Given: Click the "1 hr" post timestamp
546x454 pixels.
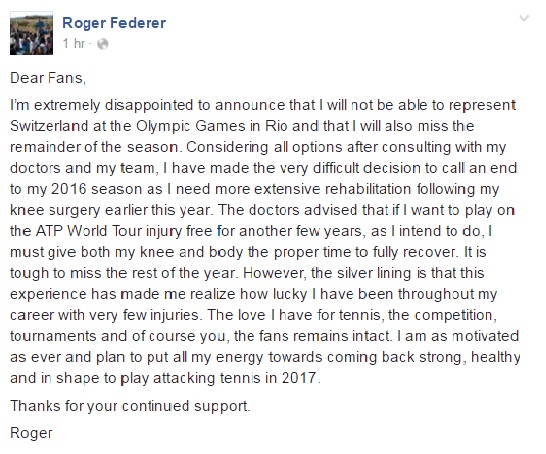Looking at the screenshot, I should 74,44.
